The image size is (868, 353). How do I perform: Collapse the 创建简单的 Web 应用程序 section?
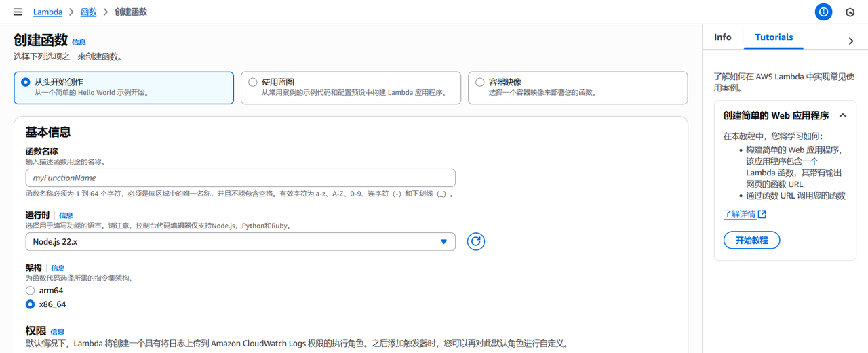[843, 116]
